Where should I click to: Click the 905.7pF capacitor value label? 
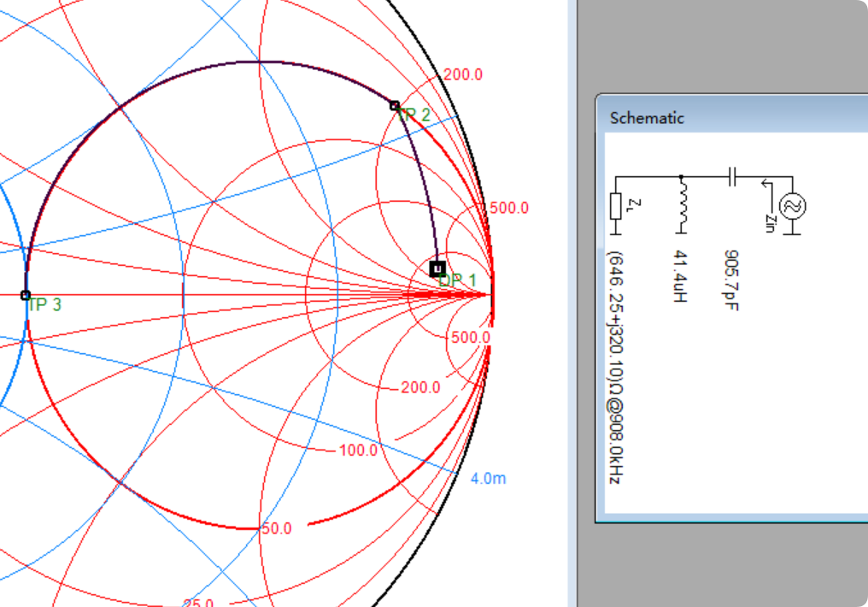tap(731, 280)
